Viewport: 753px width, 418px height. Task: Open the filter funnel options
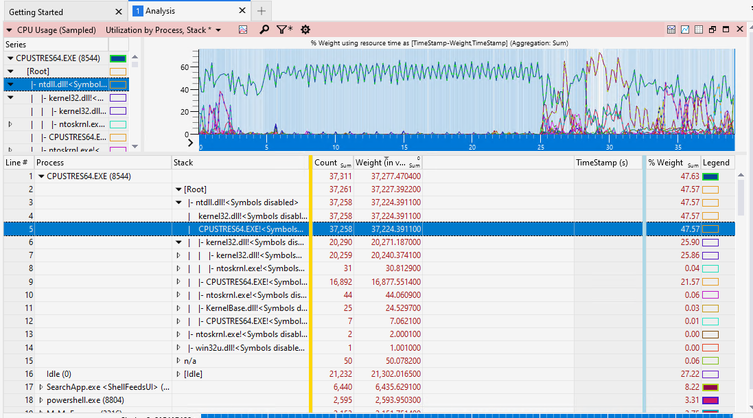[284, 30]
